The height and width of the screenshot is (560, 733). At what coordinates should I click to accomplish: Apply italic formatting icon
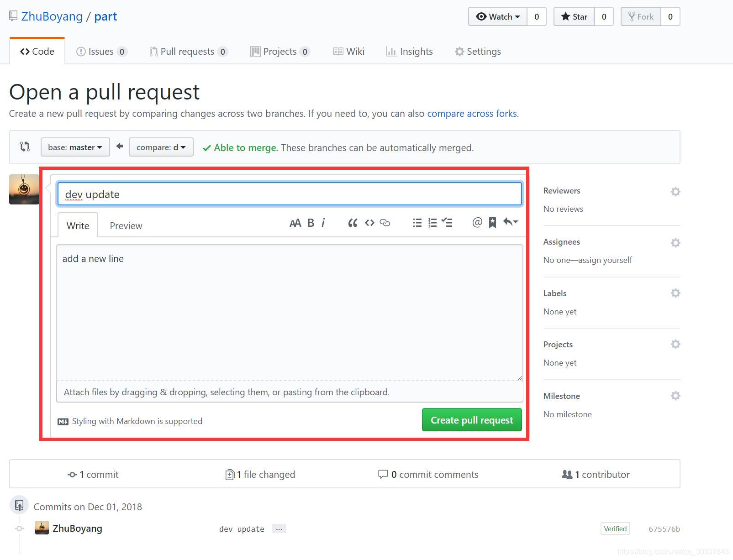(x=323, y=223)
